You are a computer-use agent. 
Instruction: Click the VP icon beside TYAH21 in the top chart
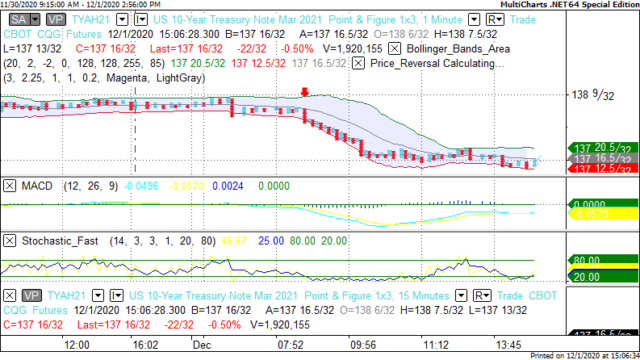click(x=56, y=20)
